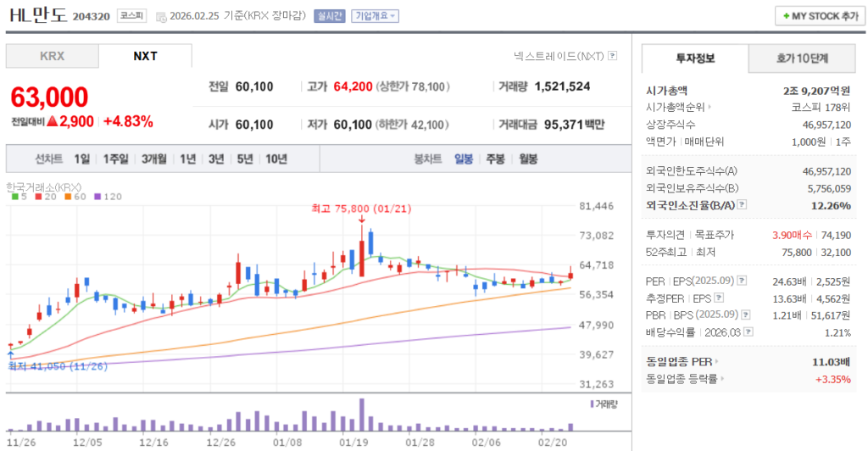Click the help icon beside 외국인소진율(B/A)
The width and height of the screenshot is (868, 451).
tap(742, 204)
